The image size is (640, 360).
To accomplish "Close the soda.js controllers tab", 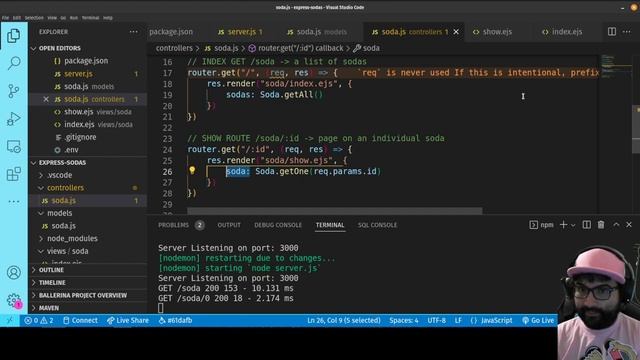I will pyautogui.click(x=456, y=31).
